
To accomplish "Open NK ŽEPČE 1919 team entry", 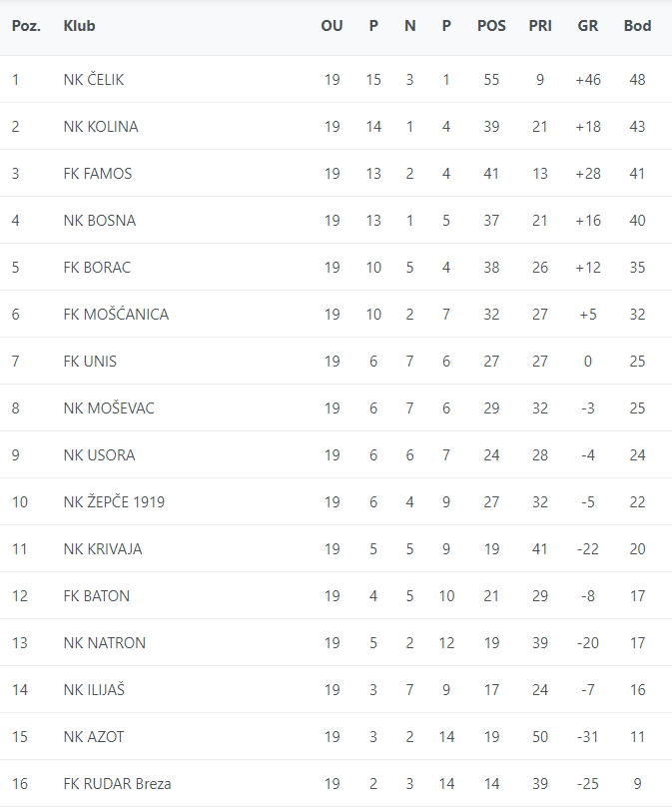I will point(114,502).
